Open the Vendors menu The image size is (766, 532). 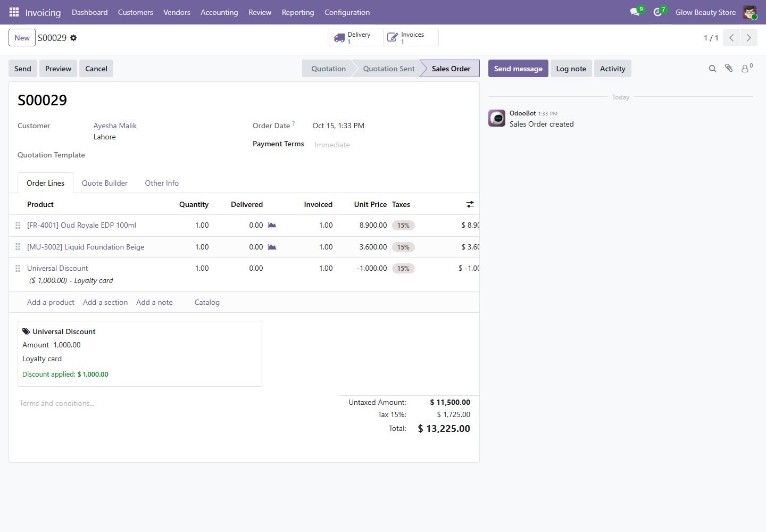[177, 12]
